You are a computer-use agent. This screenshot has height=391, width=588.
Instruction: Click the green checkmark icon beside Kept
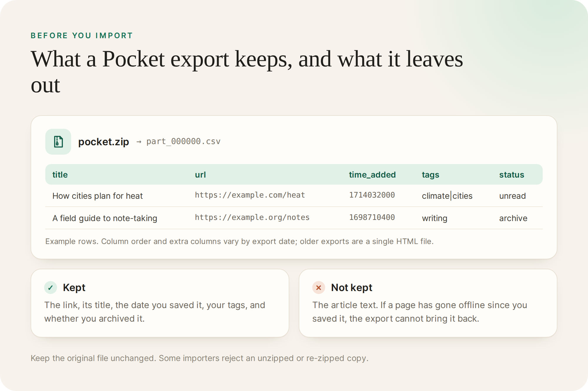tap(51, 288)
